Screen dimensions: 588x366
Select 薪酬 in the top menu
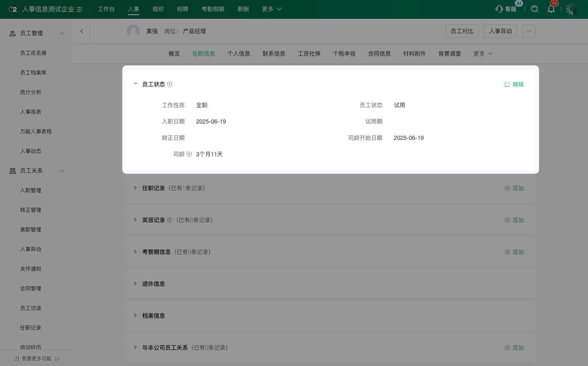pyautogui.click(x=243, y=9)
